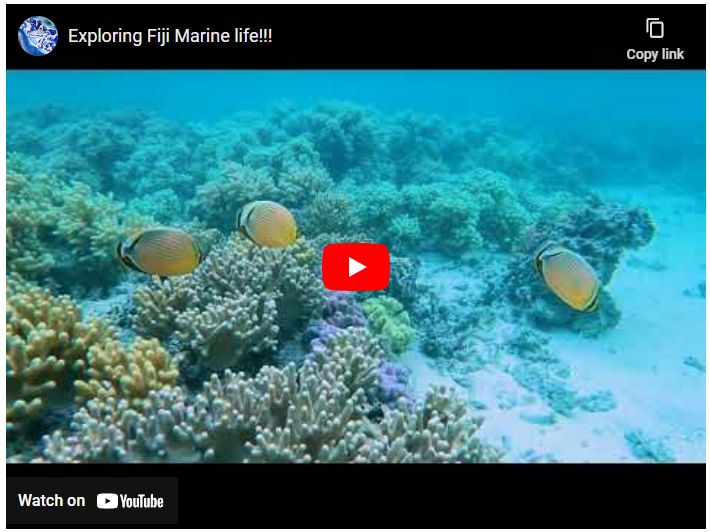This screenshot has height=532, width=710.
Task: Click the empty black bar beside Watch on YouTube
Action: point(441,497)
